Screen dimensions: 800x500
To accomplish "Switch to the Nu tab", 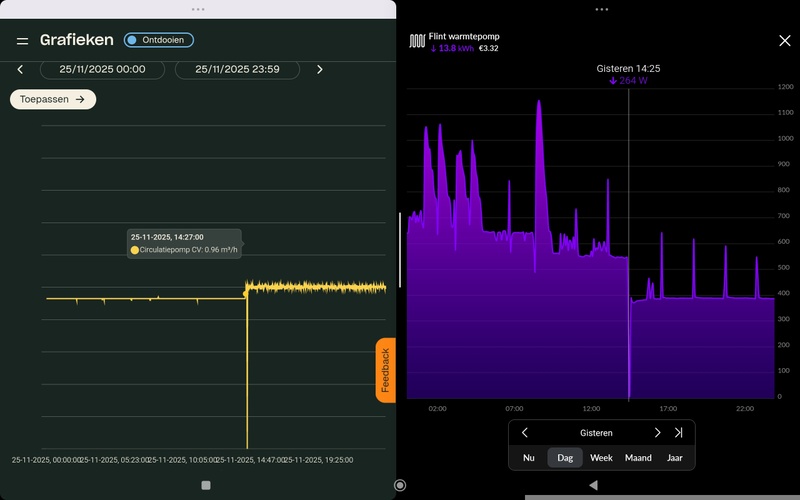I will click(x=529, y=458).
